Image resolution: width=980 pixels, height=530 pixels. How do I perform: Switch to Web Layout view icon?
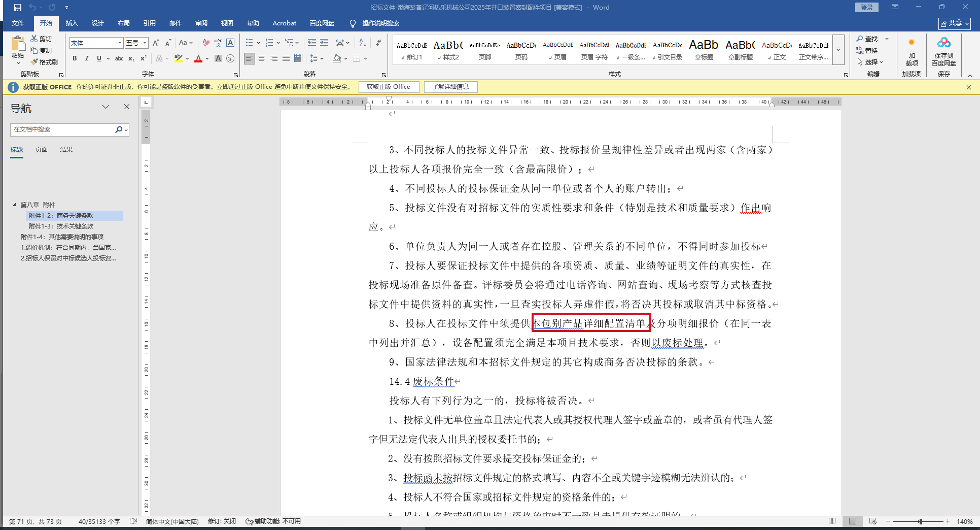[x=872, y=521]
